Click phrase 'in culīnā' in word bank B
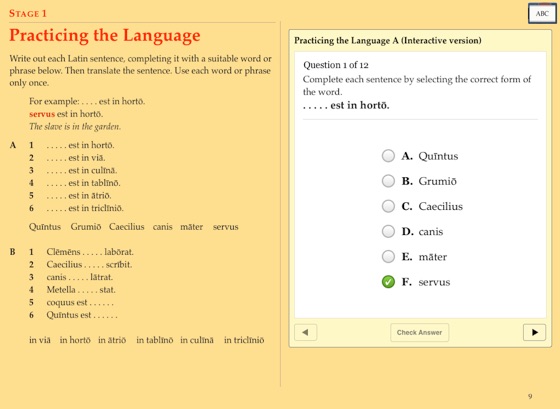This screenshot has height=409, width=560. (197, 340)
